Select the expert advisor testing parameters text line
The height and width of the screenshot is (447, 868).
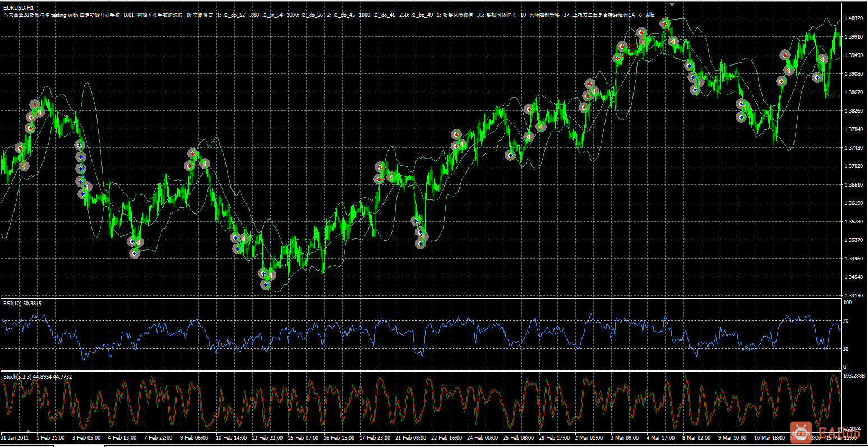point(329,15)
